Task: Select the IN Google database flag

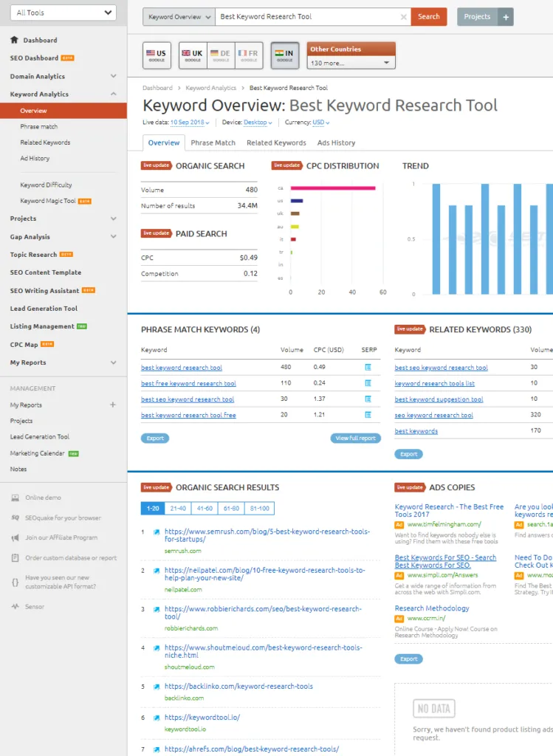Action: click(x=284, y=55)
